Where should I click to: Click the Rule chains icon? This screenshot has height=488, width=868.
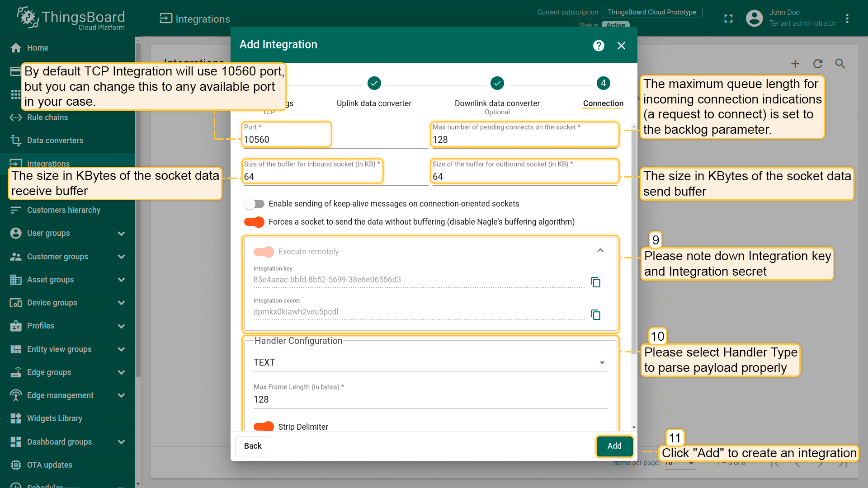tap(16, 117)
